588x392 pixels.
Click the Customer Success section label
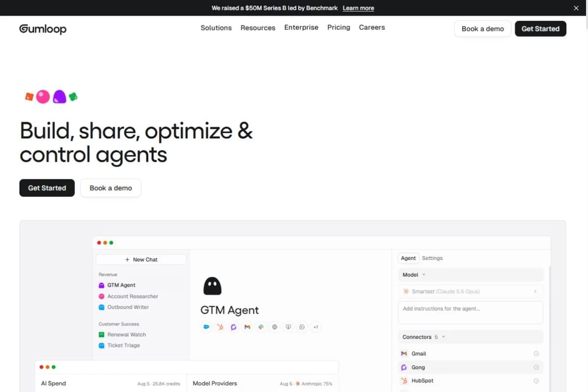tap(119, 324)
